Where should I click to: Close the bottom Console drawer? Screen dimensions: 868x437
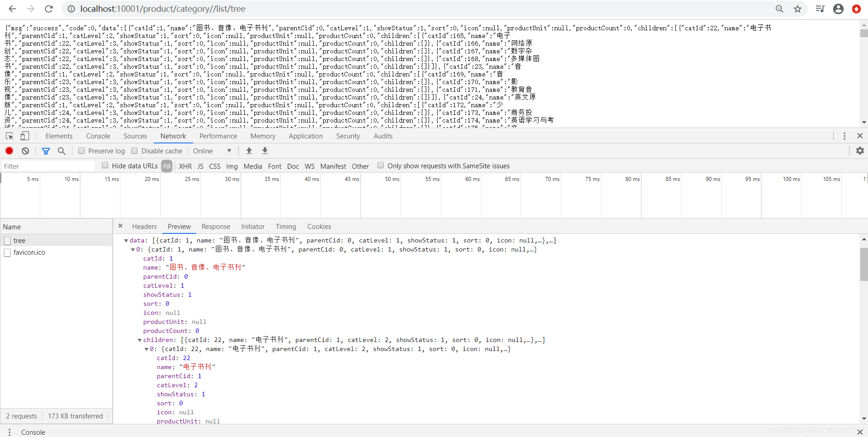coord(860,432)
